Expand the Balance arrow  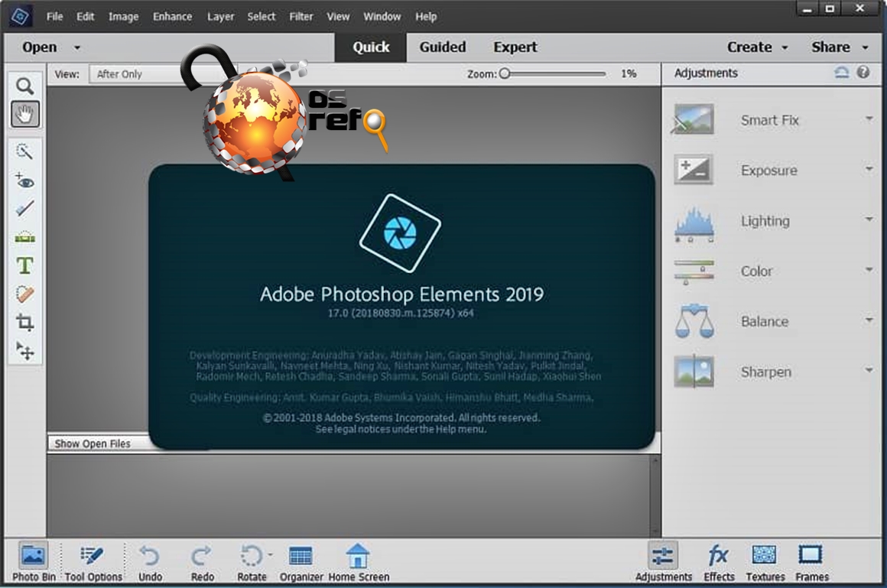click(x=869, y=320)
